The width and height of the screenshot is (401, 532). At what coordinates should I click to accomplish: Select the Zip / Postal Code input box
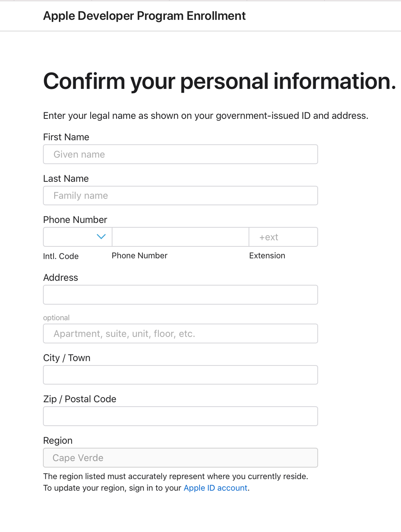click(x=180, y=416)
